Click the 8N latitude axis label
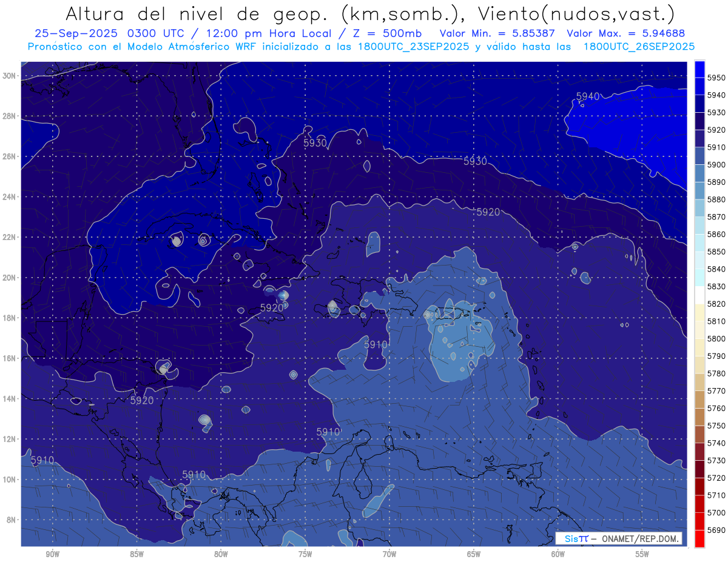 coord(11,520)
